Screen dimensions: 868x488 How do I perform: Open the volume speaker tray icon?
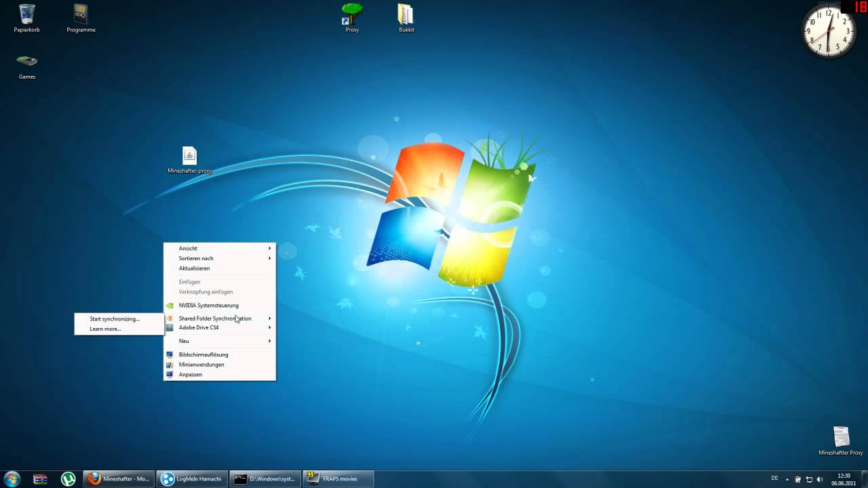pyautogui.click(x=819, y=479)
